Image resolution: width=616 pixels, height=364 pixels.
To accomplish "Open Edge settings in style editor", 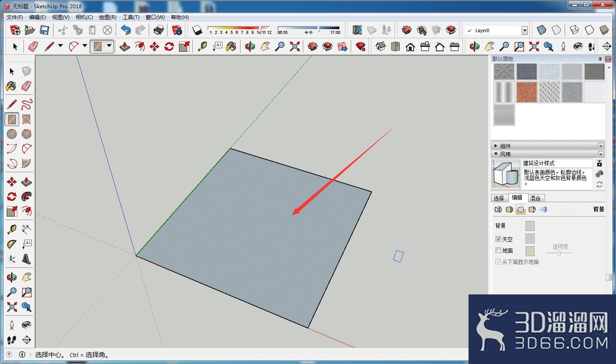I will [x=498, y=210].
